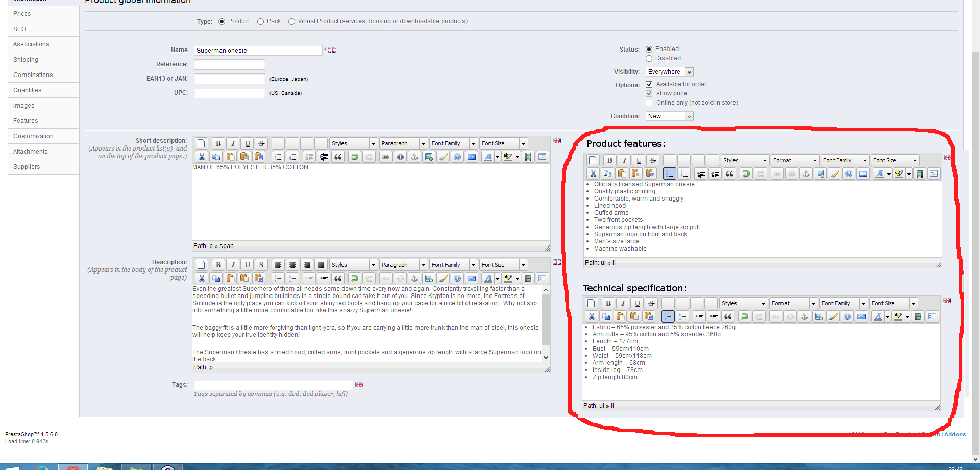Viewport: 980px width, 470px height.
Task: Open the Features section link
Action: tap(43, 121)
